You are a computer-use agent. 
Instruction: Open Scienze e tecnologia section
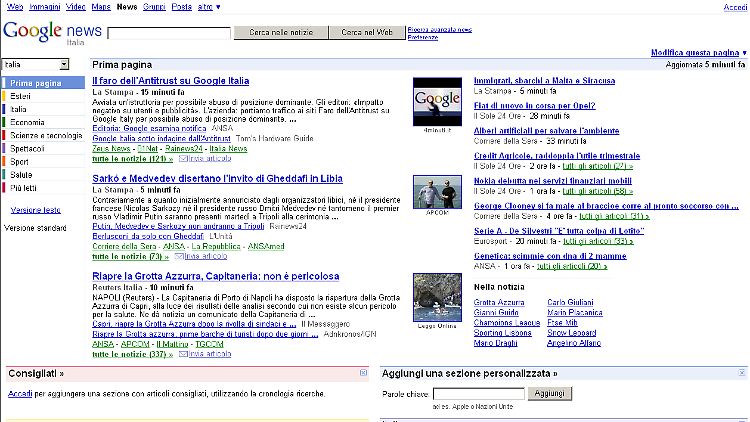tap(46, 135)
